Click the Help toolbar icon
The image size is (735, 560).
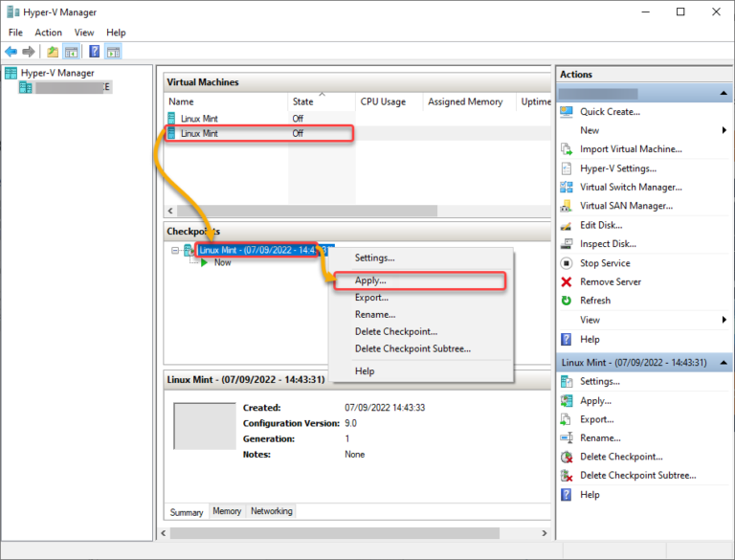[95, 52]
